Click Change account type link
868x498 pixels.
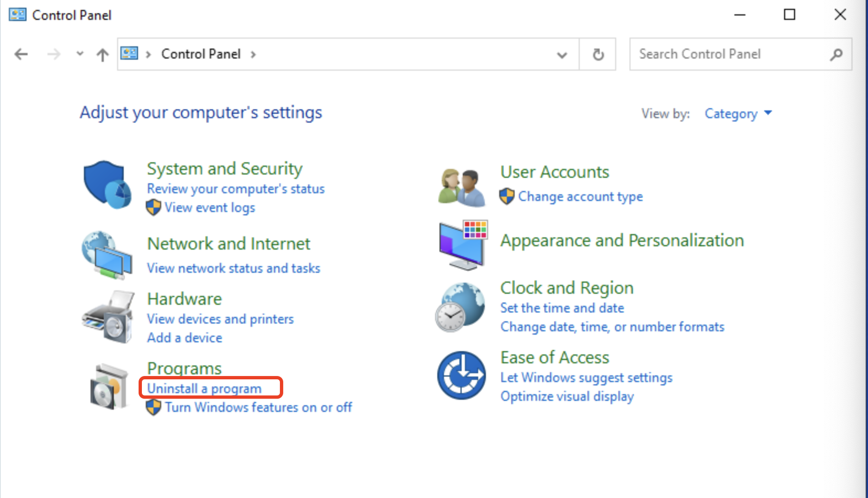(580, 197)
